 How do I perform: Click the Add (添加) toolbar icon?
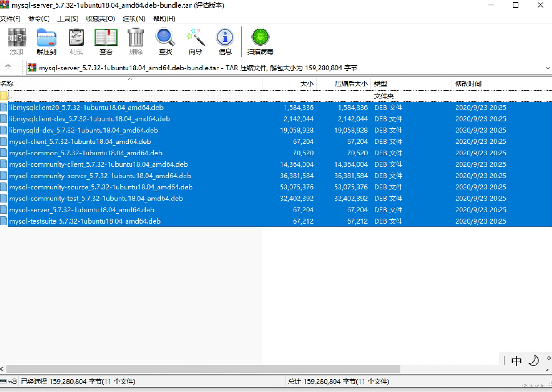17,38
